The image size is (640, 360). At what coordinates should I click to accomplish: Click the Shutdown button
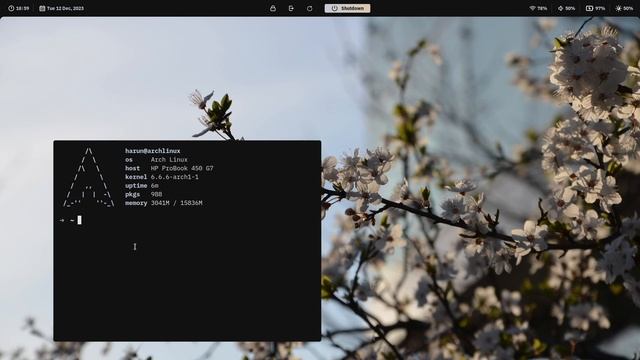pos(347,8)
